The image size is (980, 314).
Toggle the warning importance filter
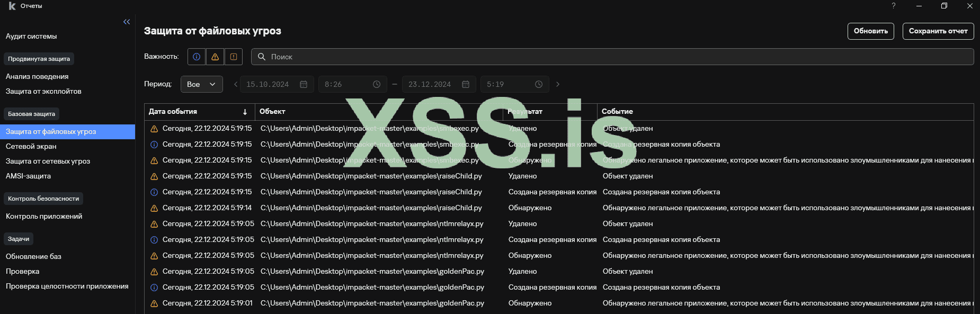pyautogui.click(x=215, y=57)
